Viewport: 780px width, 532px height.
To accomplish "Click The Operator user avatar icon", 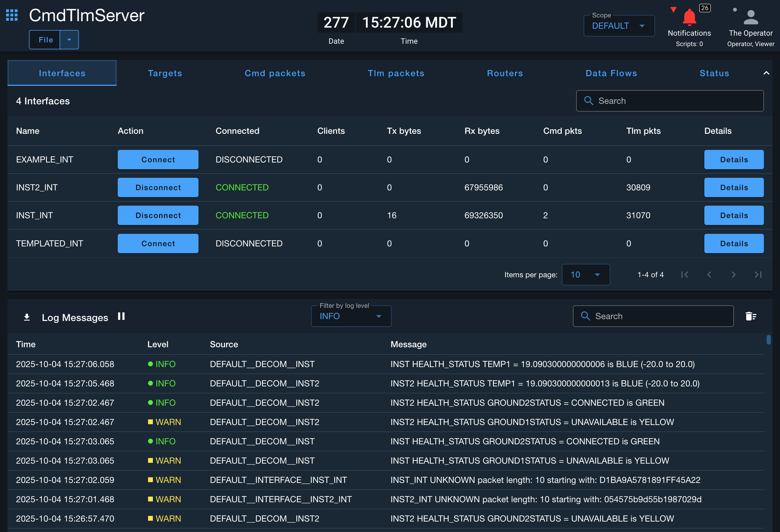I will point(750,17).
